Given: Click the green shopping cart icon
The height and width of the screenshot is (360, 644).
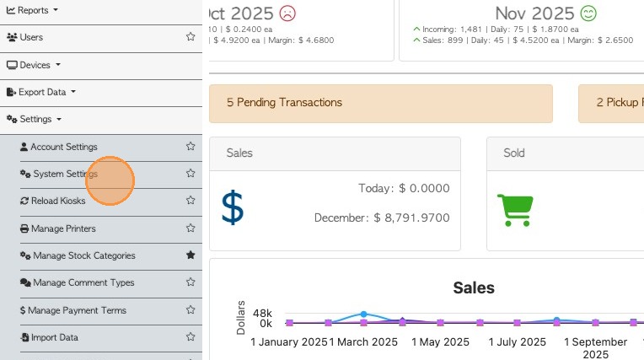Looking at the screenshot, I should click(x=514, y=208).
